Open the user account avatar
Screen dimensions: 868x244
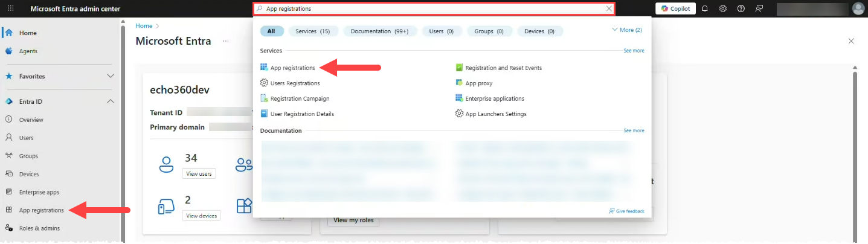click(858, 8)
